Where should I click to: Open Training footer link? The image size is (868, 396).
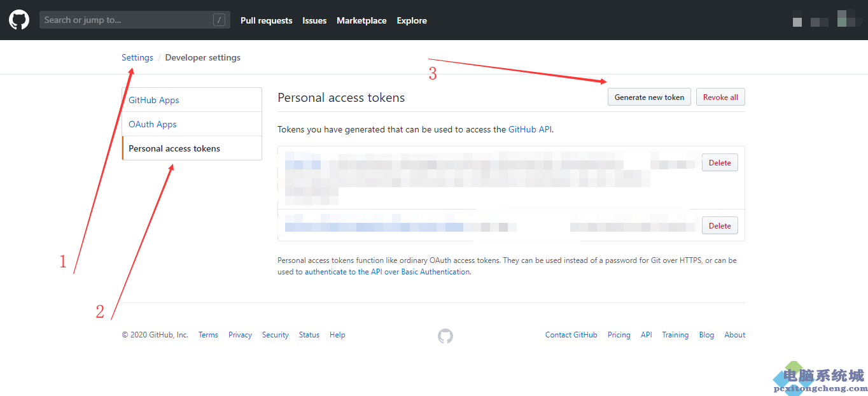675,335
